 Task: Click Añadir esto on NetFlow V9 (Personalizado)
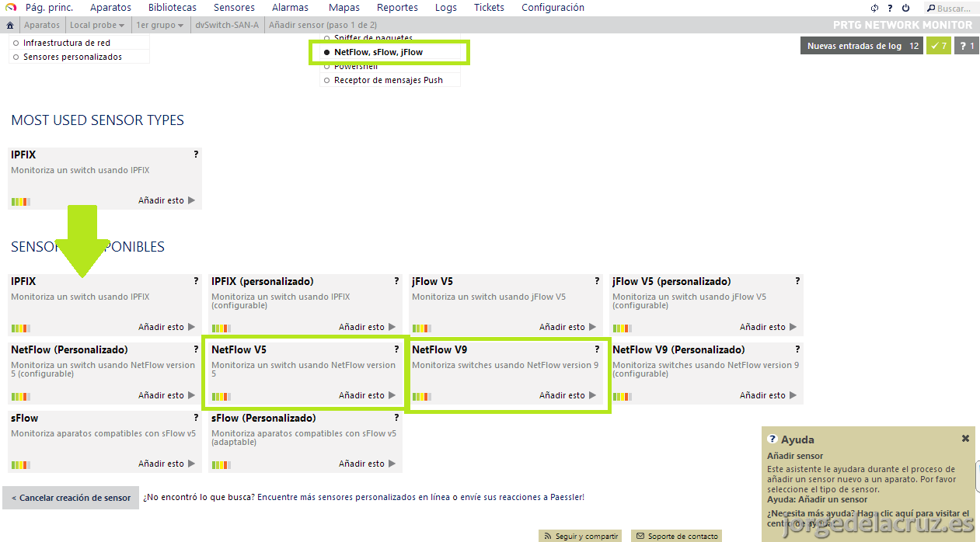click(768, 395)
